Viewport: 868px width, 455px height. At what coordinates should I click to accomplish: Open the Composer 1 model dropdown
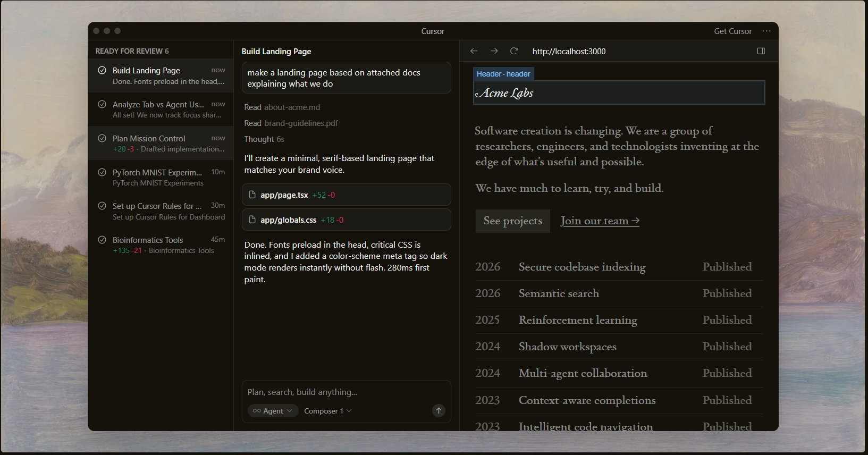click(327, 411)
